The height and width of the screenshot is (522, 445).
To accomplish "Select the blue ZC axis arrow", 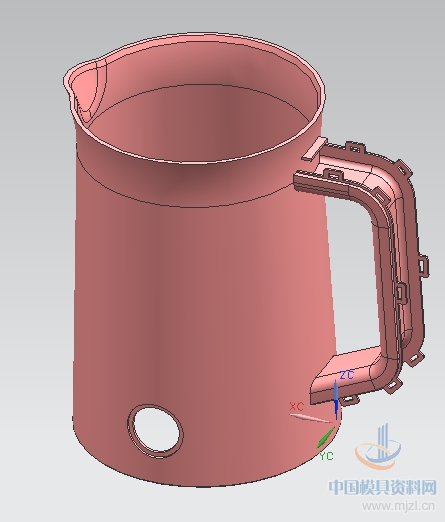I will pyautogui.click(x=336, y=399).
